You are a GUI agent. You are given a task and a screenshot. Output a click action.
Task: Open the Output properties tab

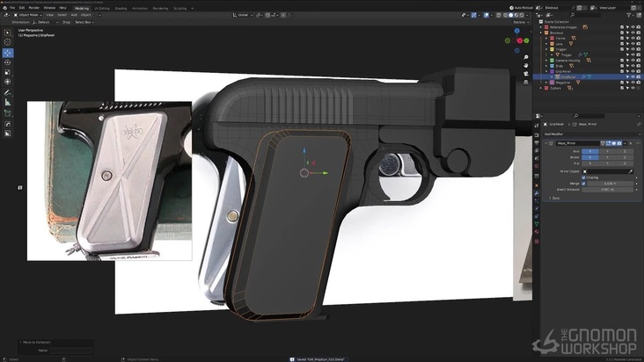pos(537,142)
